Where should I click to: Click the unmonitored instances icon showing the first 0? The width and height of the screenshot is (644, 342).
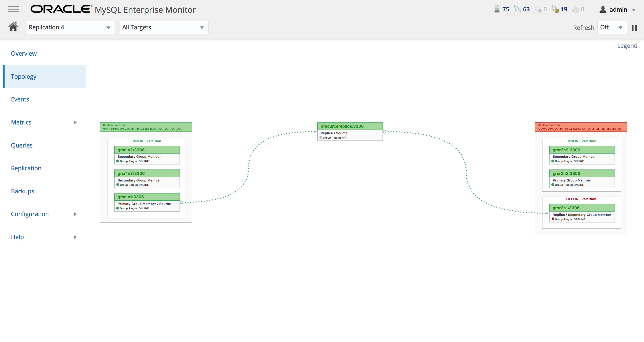(538, 9)
